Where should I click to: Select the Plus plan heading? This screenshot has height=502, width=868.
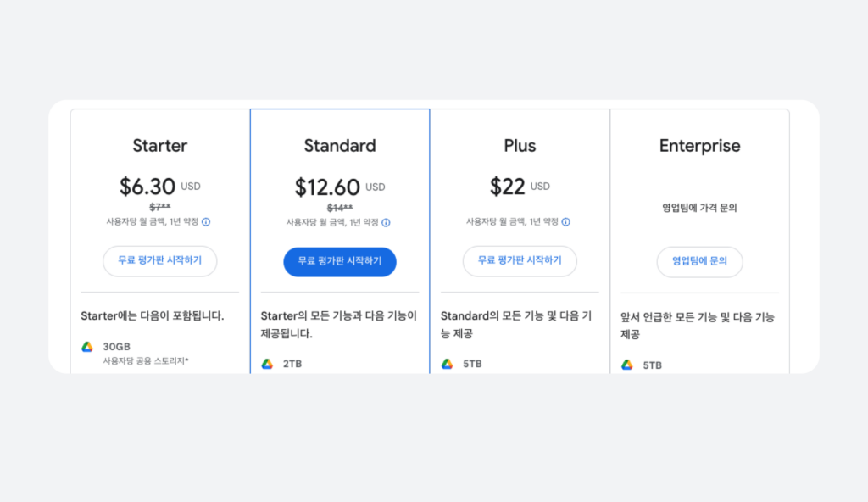pos(520,146)
